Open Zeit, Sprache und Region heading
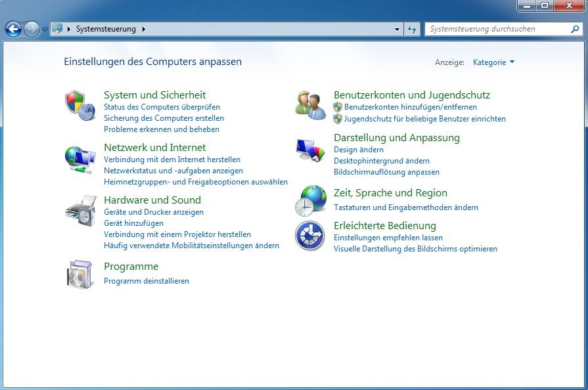588x390 pixels. tap(390, 192)
